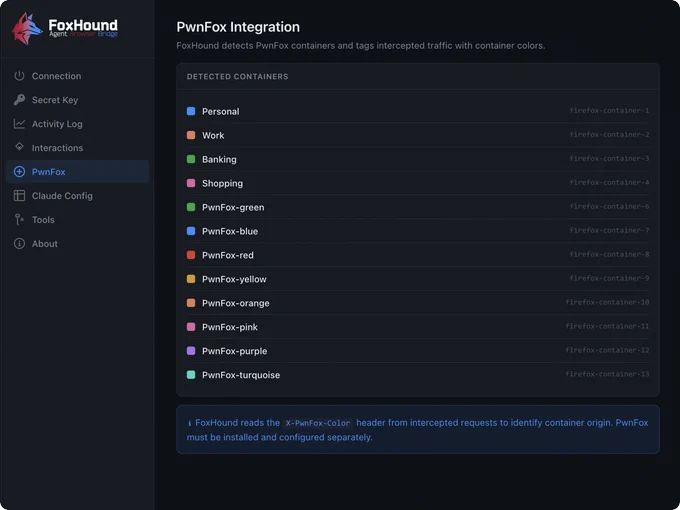The width and height of the screenshot is (680, 510).
Task: Click the FoxHound fox logo
Action: (27, 29)
